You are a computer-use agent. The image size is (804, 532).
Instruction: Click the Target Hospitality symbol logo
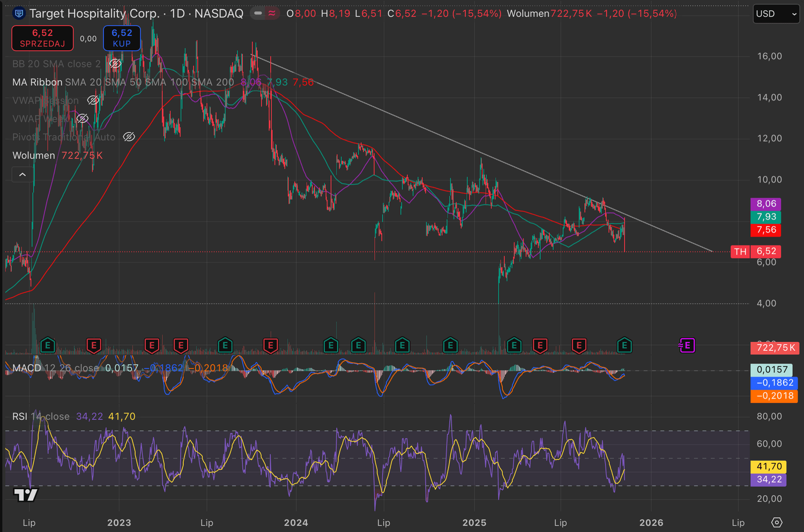coord(19,13)
